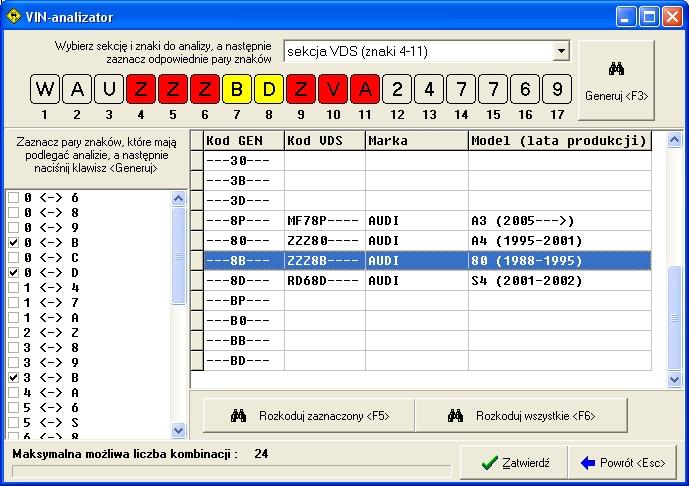The width and height of the screenshot is (689, 486).
Task: Select the ---3D--- table row
Action: 428,200
